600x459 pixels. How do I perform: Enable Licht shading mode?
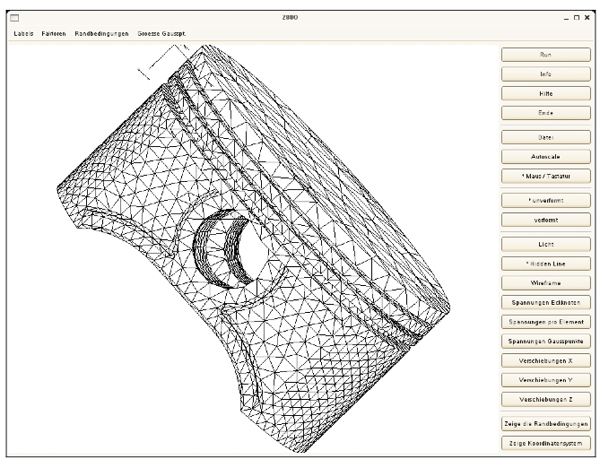[x=546, y=244]
